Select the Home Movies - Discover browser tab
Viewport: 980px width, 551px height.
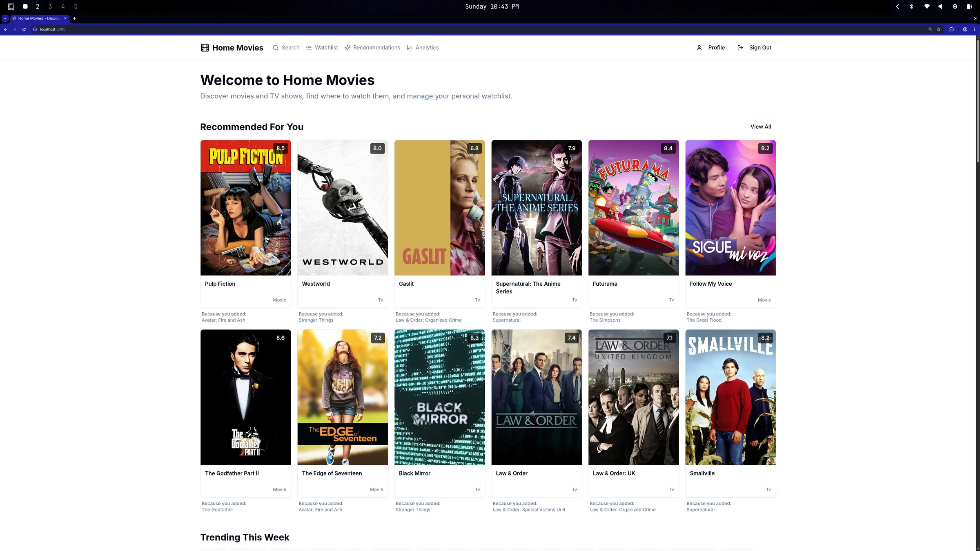pyautogui.click(x=40, y=18)
